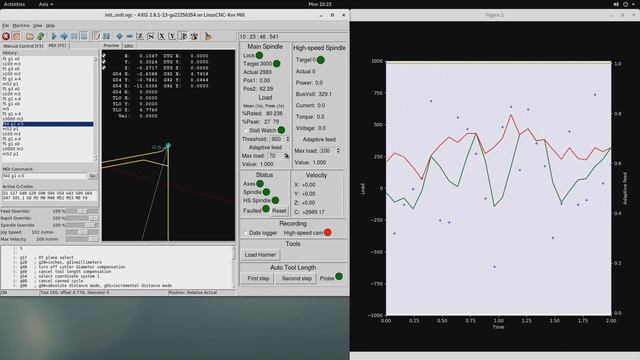This screenshot has width=640, height=360.
Task: Click the Load Haimer button
Action: 260,255
